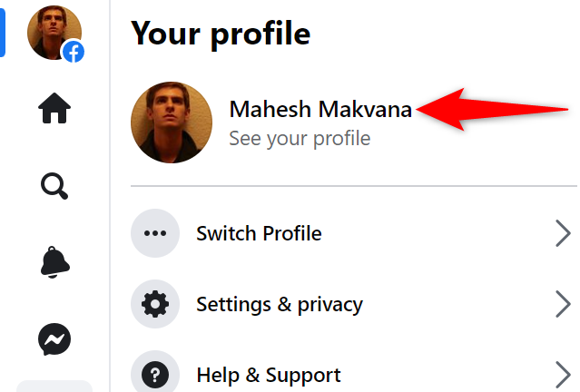Select the Settings & privacy menu item

[x=280, y=304]
